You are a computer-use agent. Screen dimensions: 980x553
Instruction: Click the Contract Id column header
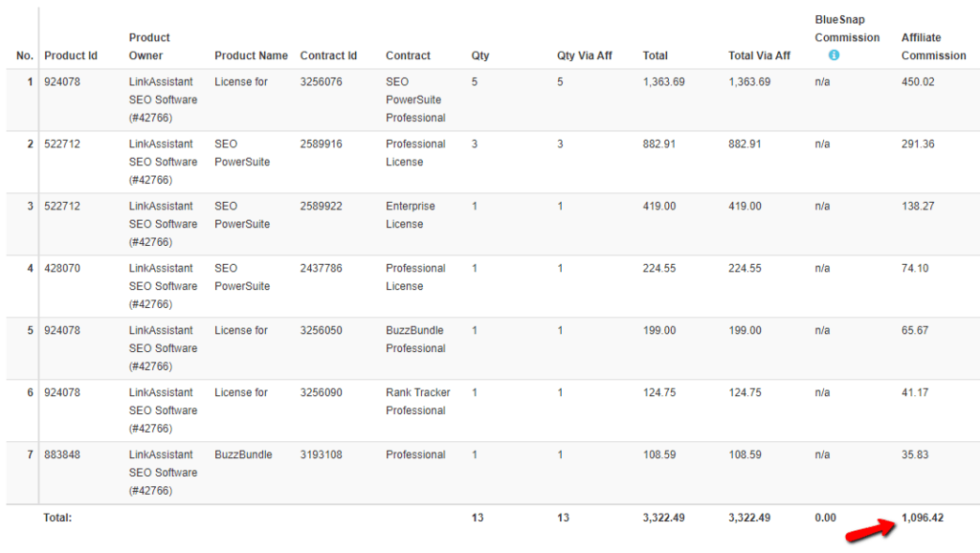[x=328, y=55]
